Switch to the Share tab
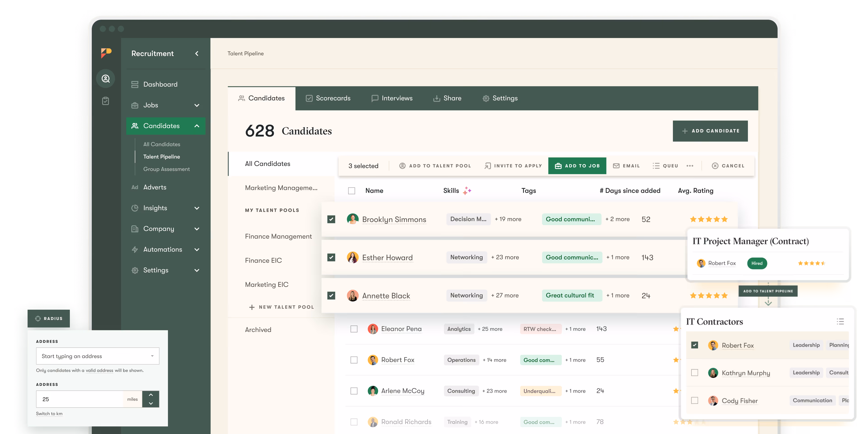Image resolution: width=868 pixels, height=434 pixels. [x=447, y=98]
